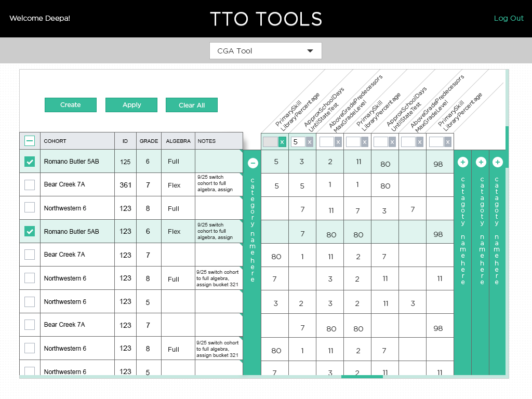Click the Apply button
The image size is (532, 399).
(131, 105)
